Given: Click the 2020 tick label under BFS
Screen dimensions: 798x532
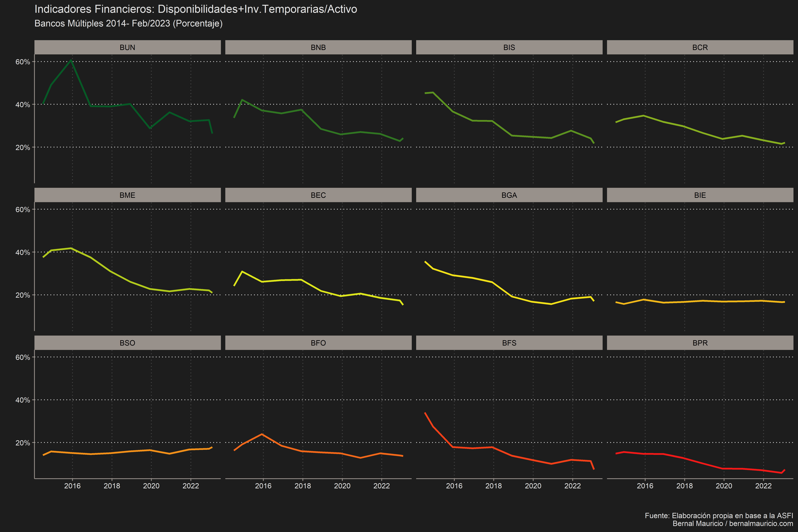Looking at the screenshot, I should tap(533, 486).
